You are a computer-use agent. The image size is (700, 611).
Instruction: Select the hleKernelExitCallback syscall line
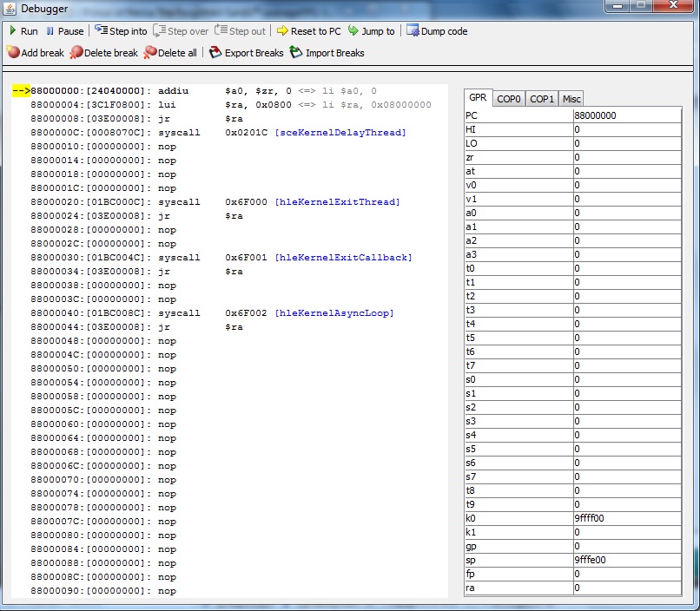221,258
